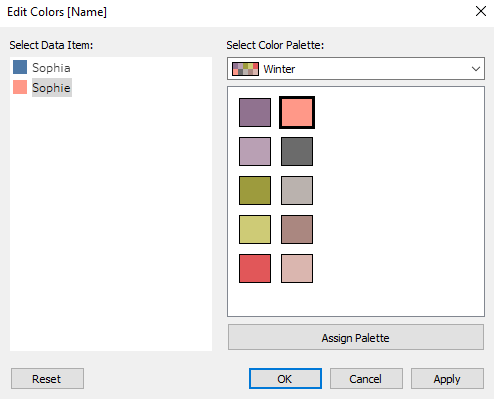Image resolution: width=494 pixels, height=399 pixels.
Task: Select the Sophia data item
Action: 51,68
